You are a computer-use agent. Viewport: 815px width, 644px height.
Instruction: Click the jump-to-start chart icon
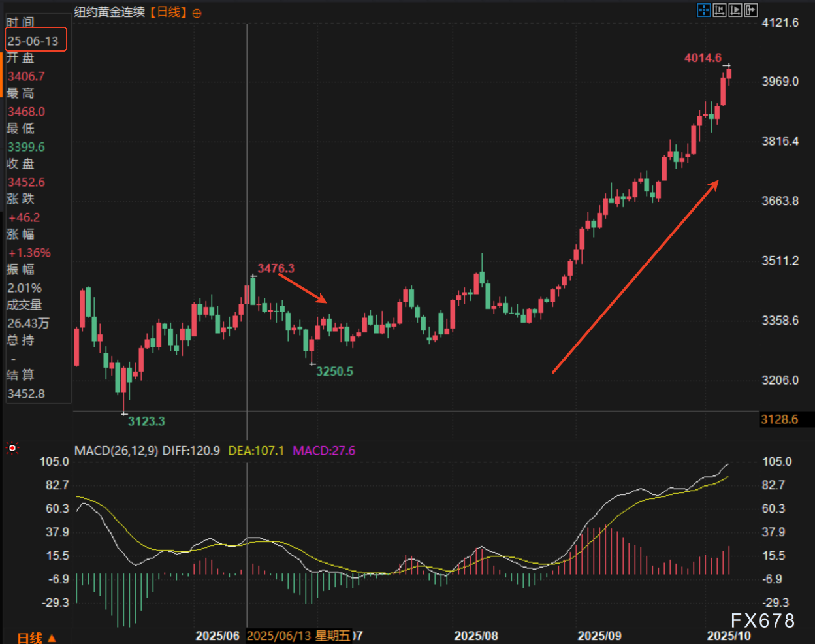(720, 10)
